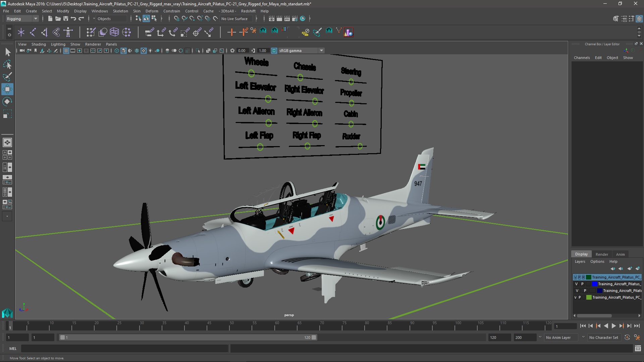Click the MEL command line field

point(124,349)
